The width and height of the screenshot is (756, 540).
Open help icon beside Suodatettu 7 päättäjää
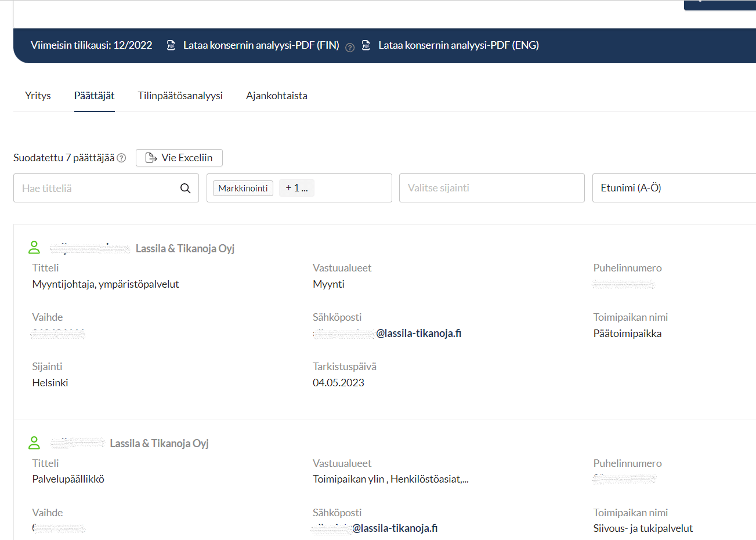[121, 158]
